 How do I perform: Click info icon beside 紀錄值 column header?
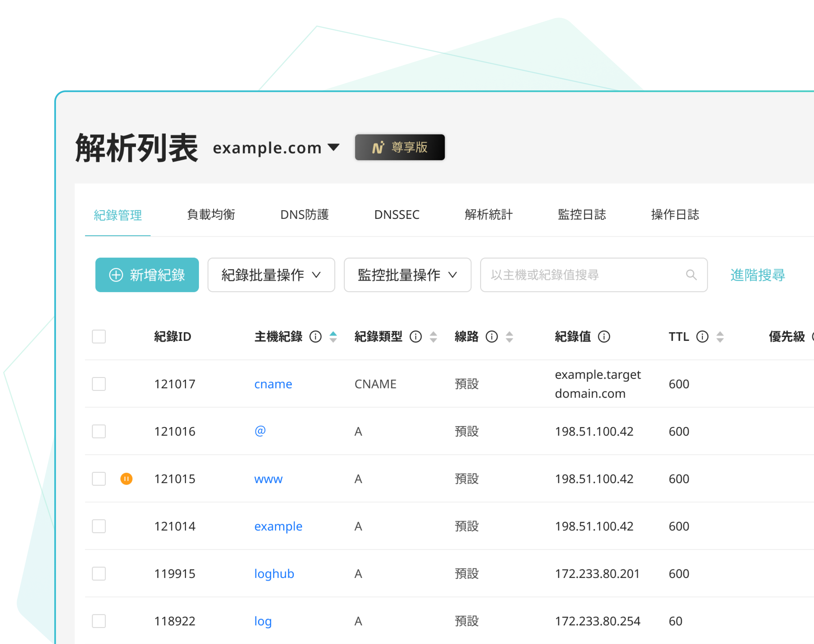pyautogui.click(x=604, y=336)
